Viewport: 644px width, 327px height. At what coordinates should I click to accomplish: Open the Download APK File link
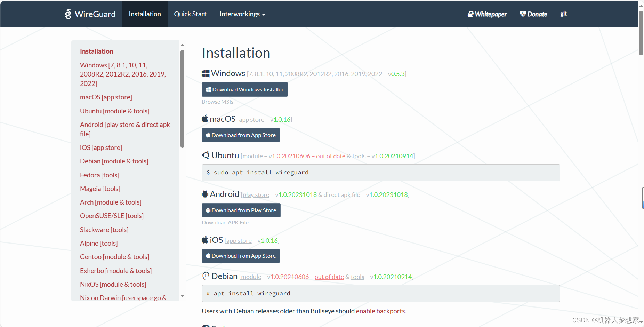tap(225, 222)
